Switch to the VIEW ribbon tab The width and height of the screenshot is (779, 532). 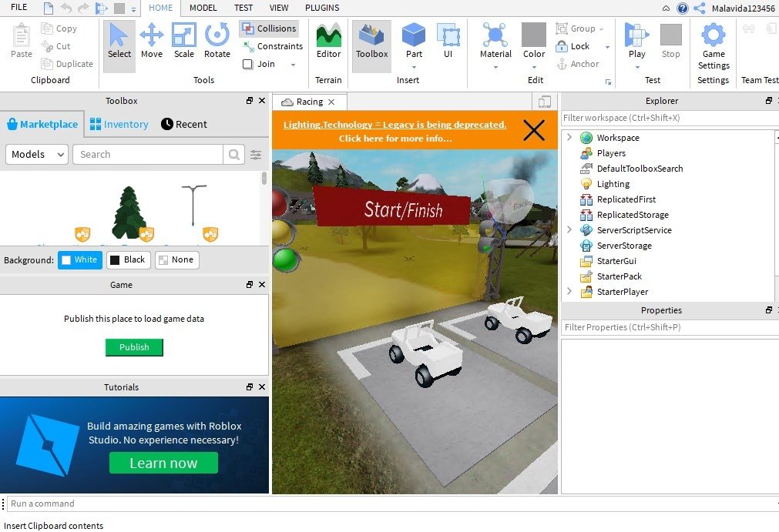point(279,8)
